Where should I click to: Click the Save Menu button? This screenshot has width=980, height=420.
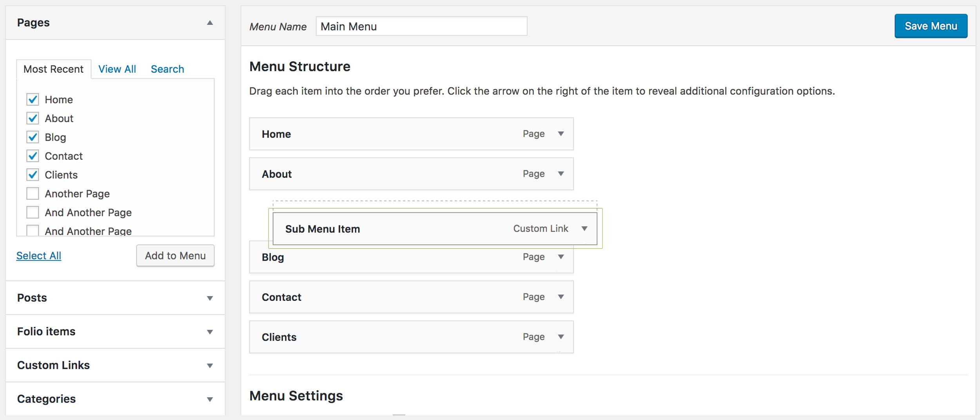coord(931,26)
